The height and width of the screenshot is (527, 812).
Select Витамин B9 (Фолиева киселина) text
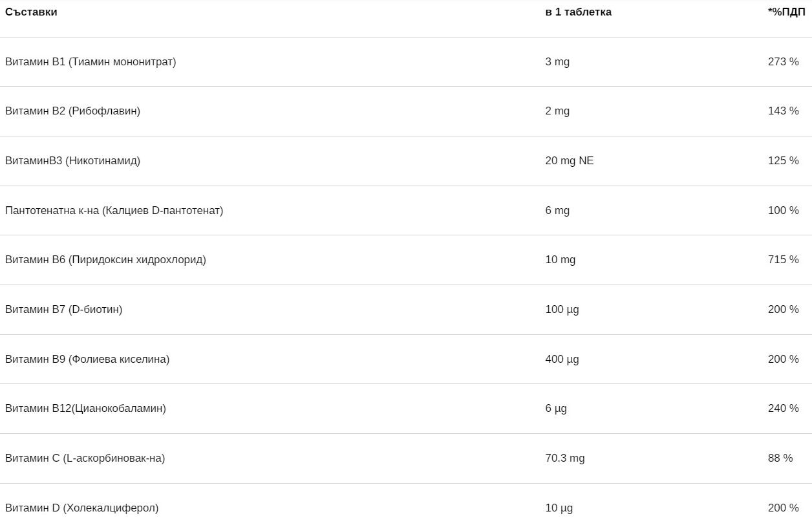(x=87, y=359)
